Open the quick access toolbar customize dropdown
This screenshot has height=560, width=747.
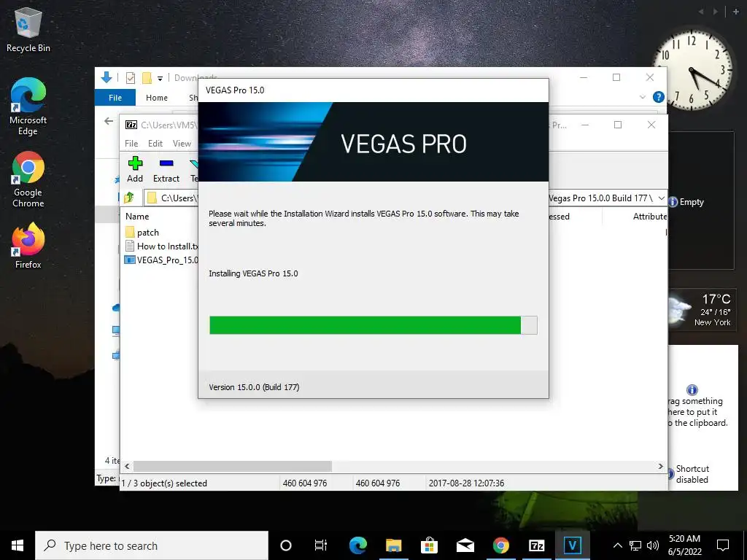click(x=160, y=78)
